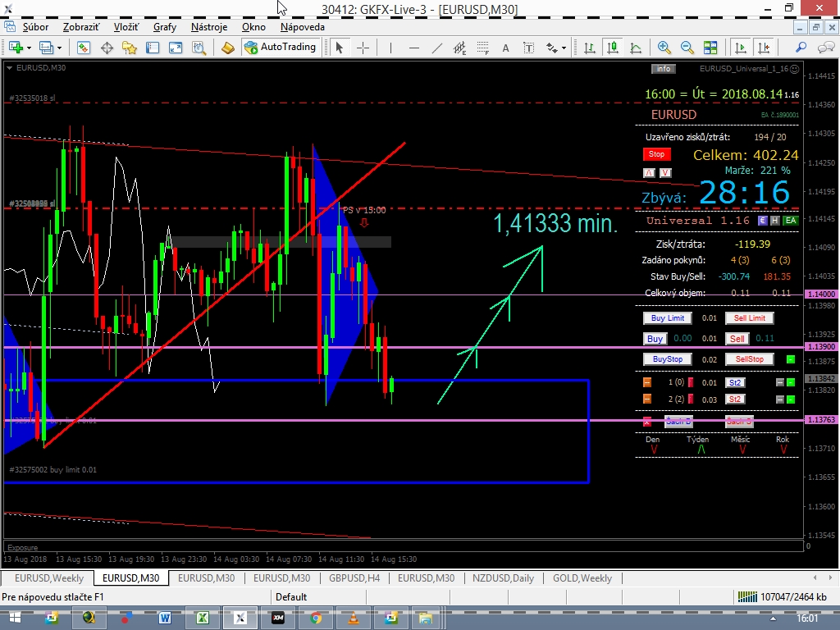The width and height of the screenshot is (840, 630).
Task: Zoom in on the chart
Action: coord(664,48)
